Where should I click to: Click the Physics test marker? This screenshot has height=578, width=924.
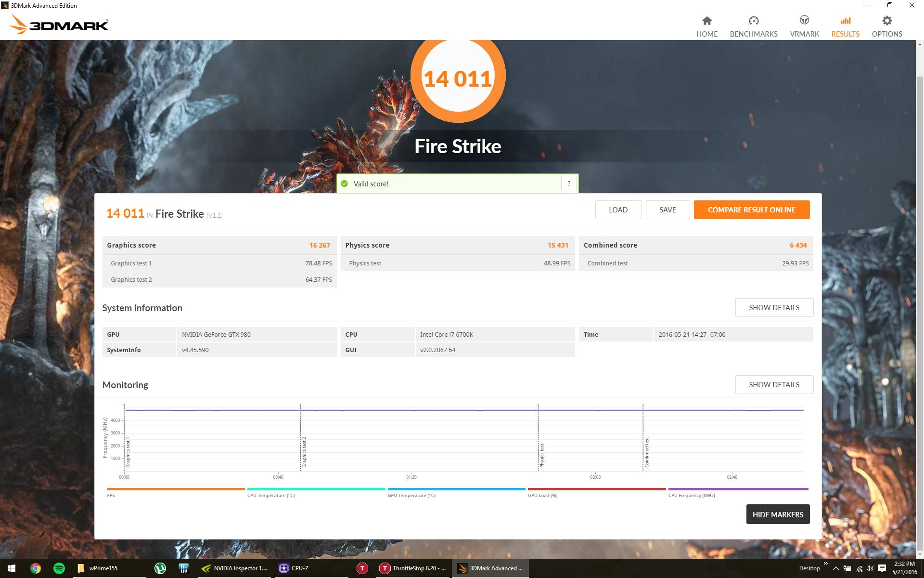541,456
